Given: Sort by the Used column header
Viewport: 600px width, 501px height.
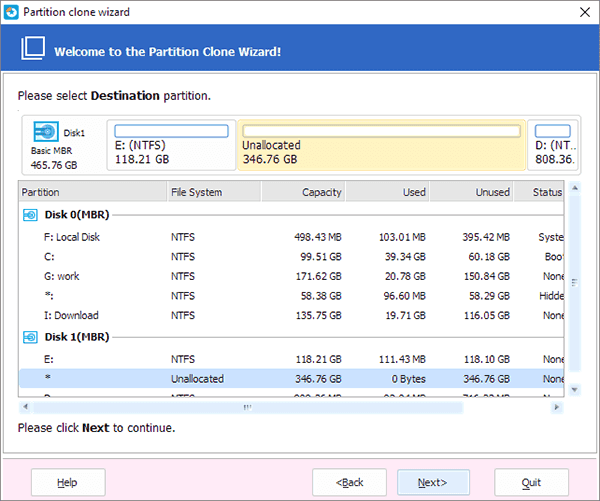Looking at the screenshot, I should (x=388, y=192).
